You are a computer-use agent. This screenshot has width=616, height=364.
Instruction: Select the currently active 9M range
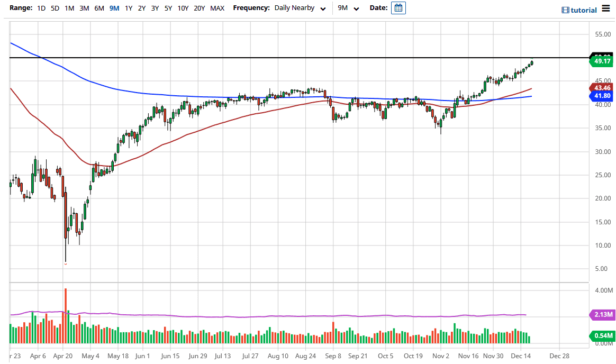click(113, 8)
